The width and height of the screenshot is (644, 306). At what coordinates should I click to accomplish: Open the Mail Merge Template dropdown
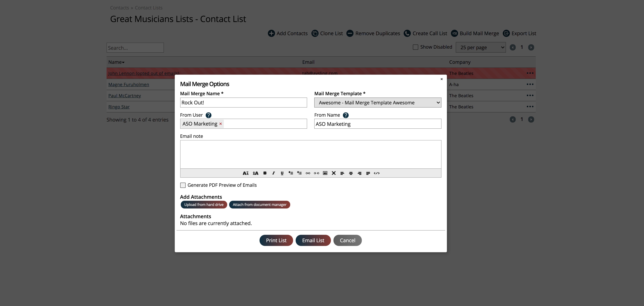tap(377, 102)
